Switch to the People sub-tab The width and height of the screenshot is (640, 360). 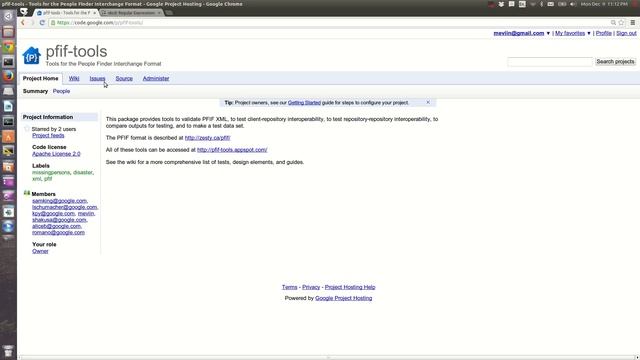[61, 91]
